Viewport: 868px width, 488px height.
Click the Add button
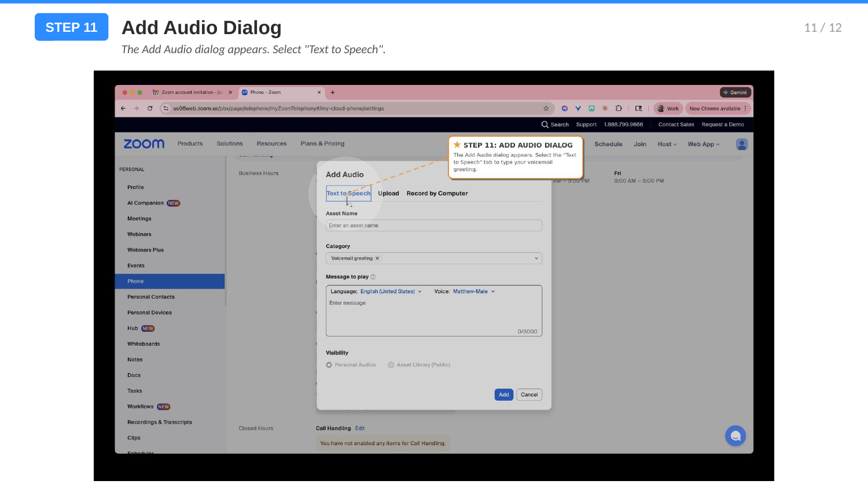pos(503,394)
